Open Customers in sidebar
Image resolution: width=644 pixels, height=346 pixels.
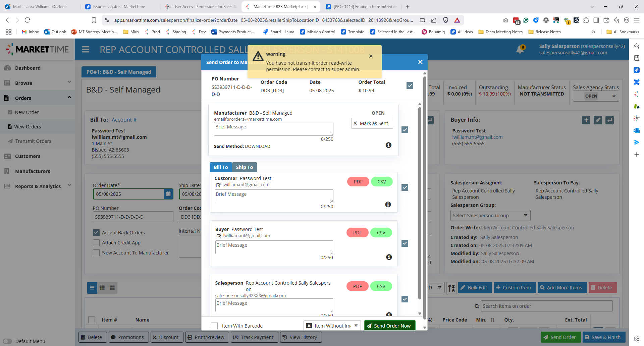28,156
